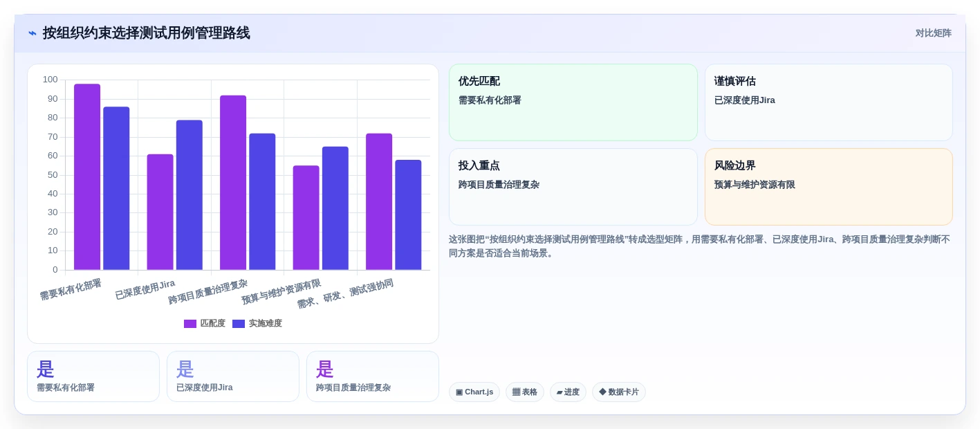Viewport: 980px width, 429px height.
Task: Click y-axis value 50
Action: [53, 175]
